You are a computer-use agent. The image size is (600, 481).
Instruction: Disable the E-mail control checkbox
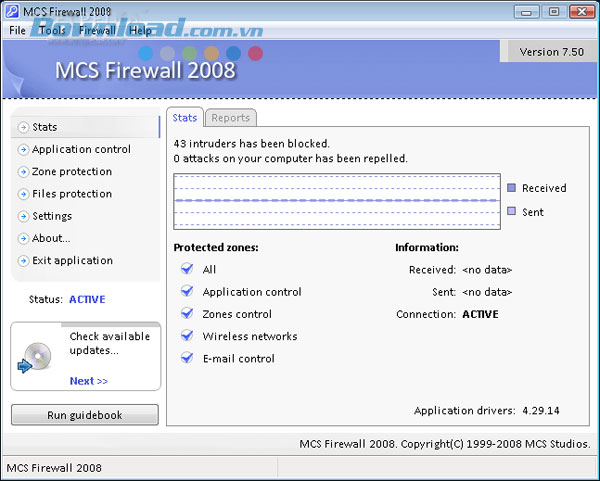point(186,358)
